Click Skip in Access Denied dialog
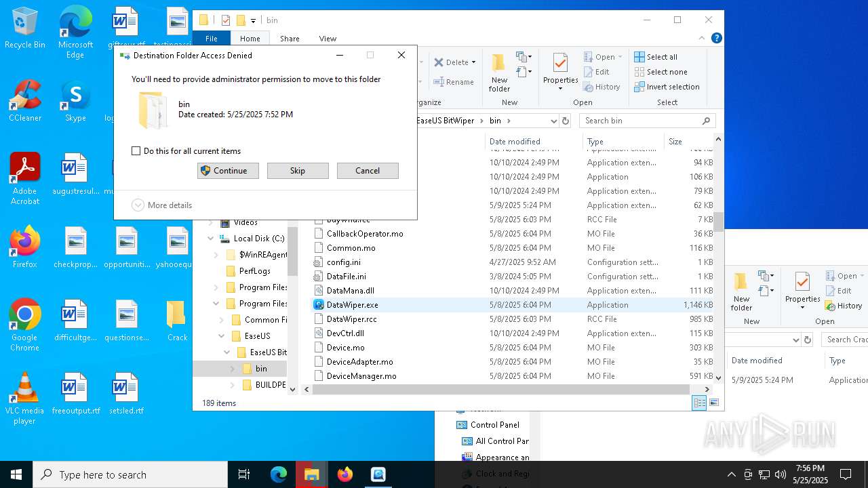 pyautogui.click(x=298, y=171)
